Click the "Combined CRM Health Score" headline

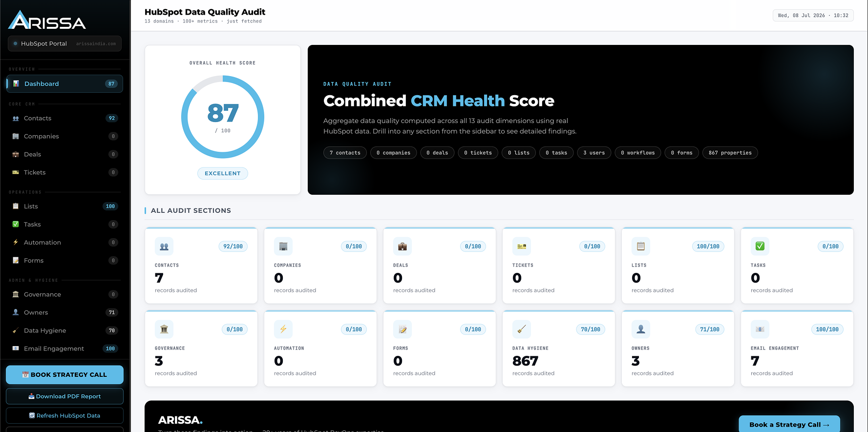click(439, 101)
